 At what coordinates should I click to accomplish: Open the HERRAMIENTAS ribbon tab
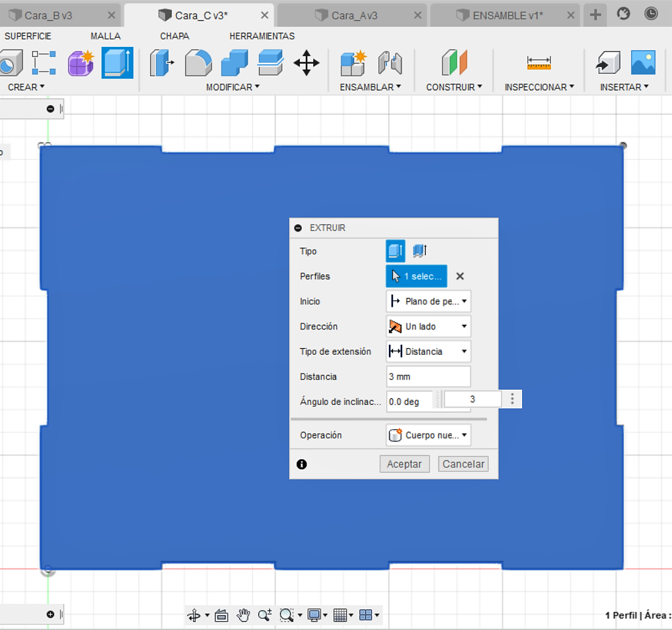(262, 36)
